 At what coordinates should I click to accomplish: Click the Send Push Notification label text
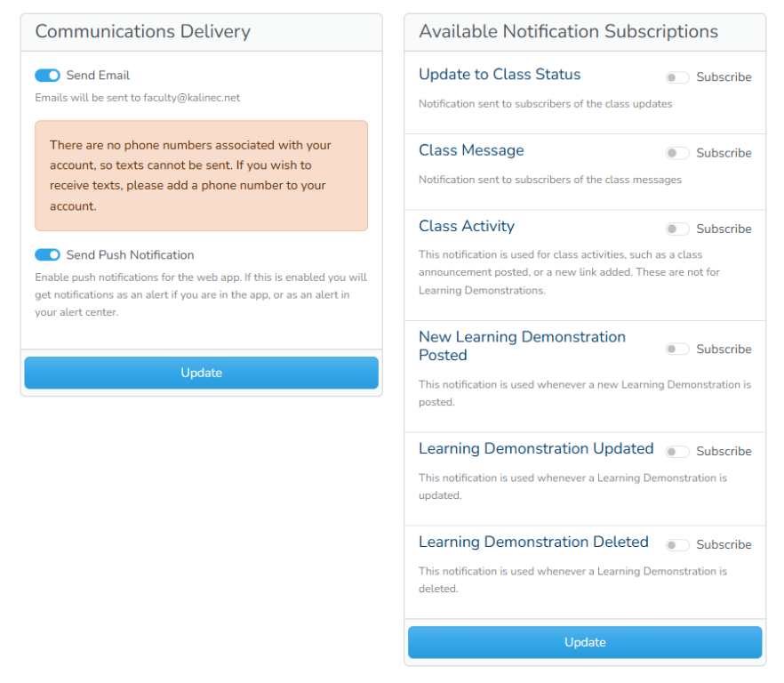coord(130,255)
